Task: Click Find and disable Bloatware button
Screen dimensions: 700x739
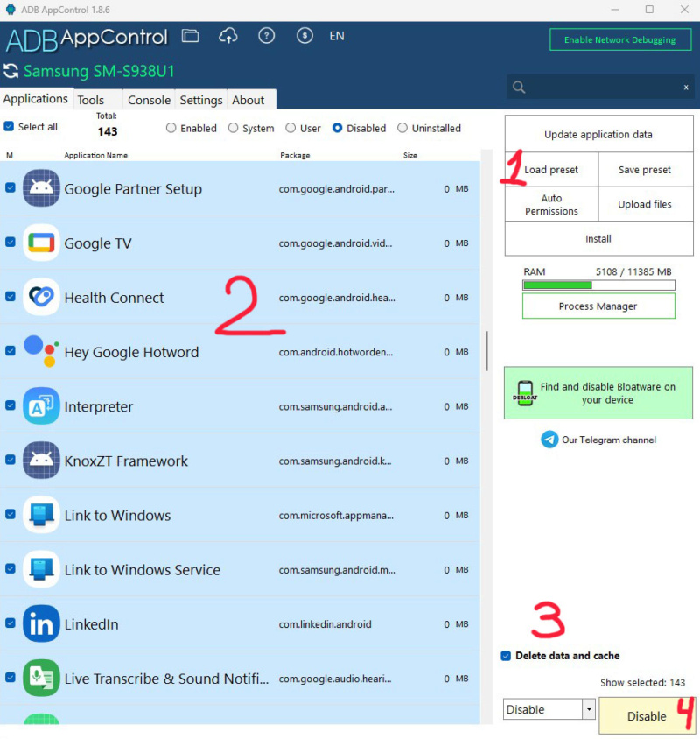Action: 598,393
